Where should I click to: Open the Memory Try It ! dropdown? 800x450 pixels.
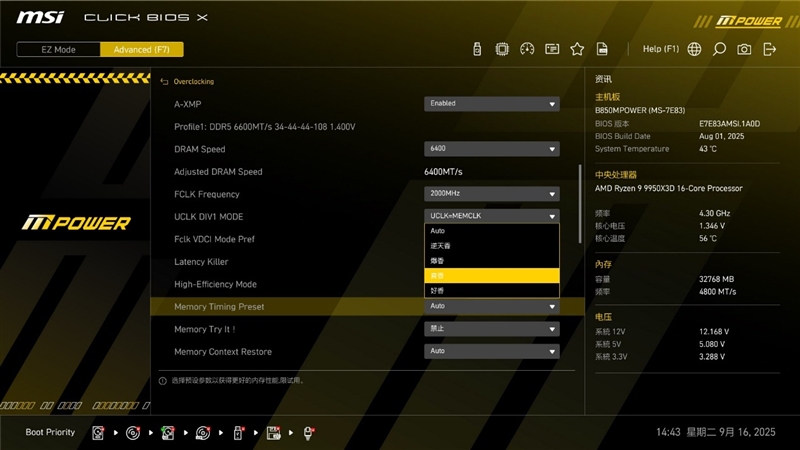492,329
